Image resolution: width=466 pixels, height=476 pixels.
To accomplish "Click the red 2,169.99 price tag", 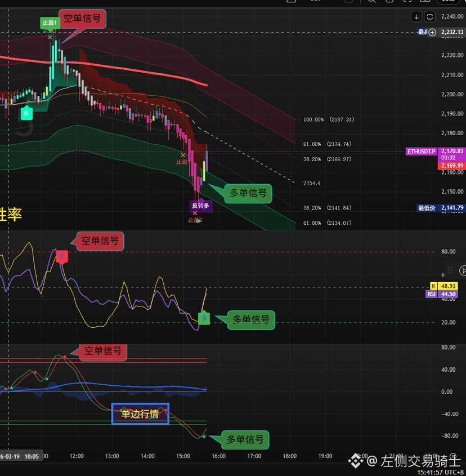I will point(452,166).
